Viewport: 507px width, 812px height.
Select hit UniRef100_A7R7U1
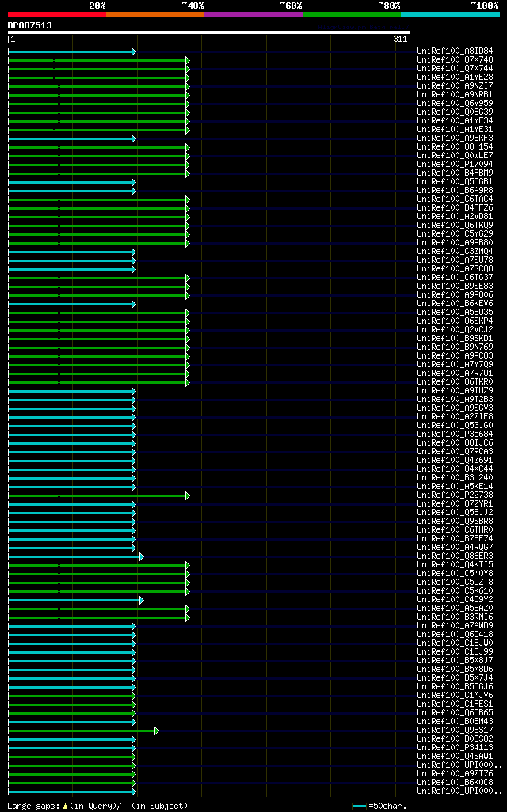[x=455, y=374]
